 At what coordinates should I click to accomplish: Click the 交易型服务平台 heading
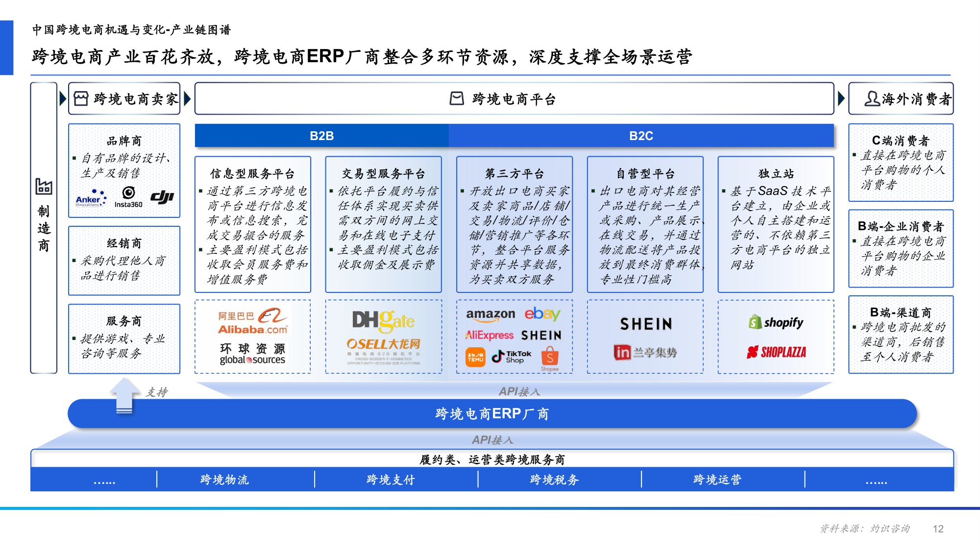point(384,174)
